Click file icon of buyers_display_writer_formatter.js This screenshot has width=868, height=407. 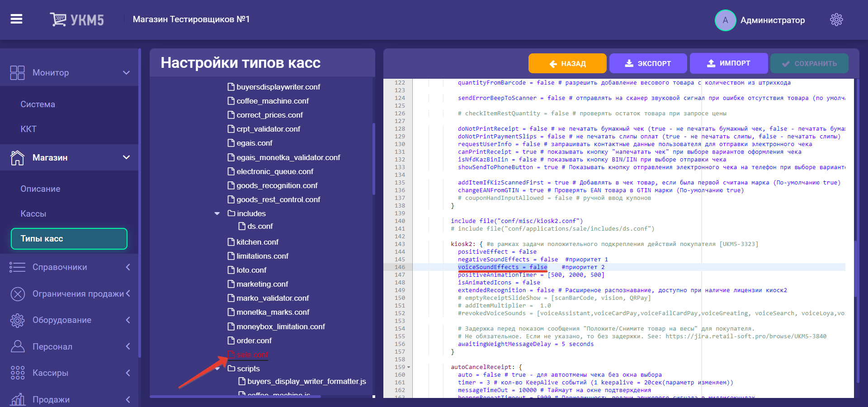tap(242, 381)
